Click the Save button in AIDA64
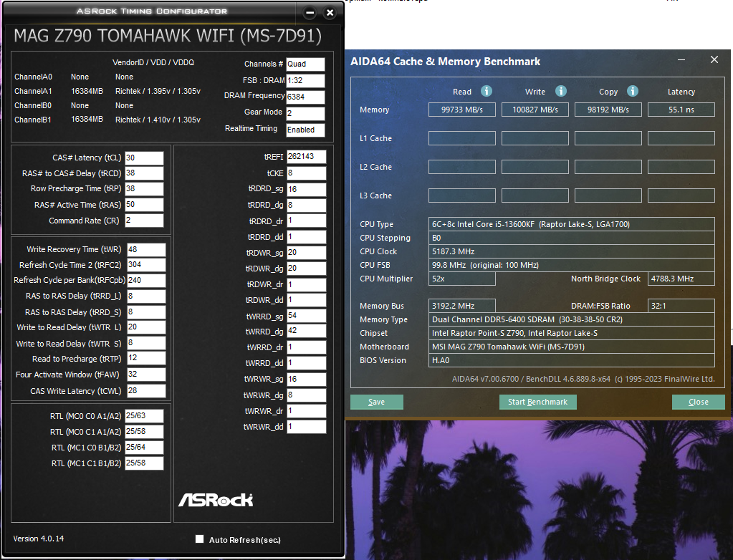733x560 pixels. [x=376, y=402]
